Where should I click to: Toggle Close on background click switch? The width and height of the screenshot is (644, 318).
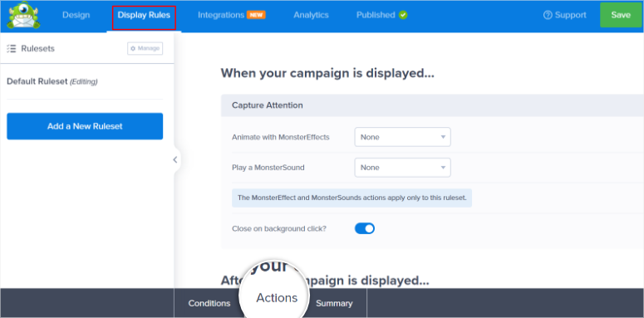pos(365,228)
